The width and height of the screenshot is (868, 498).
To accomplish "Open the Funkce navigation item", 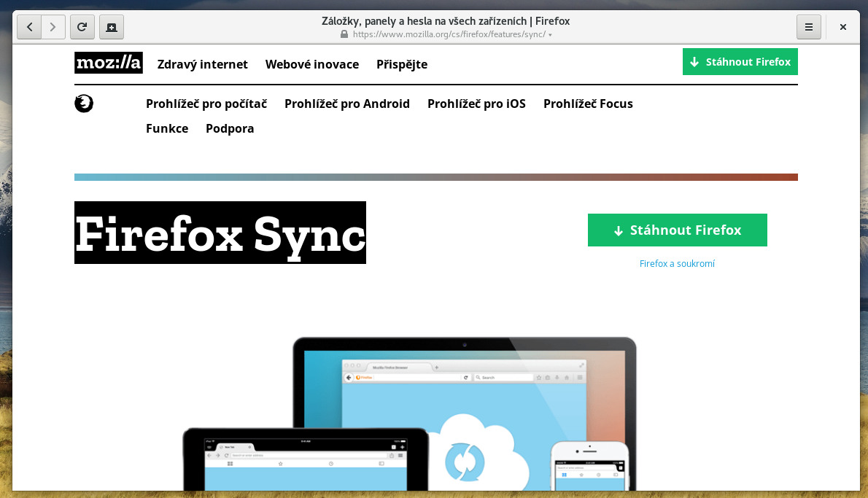I will coord(167,128).
